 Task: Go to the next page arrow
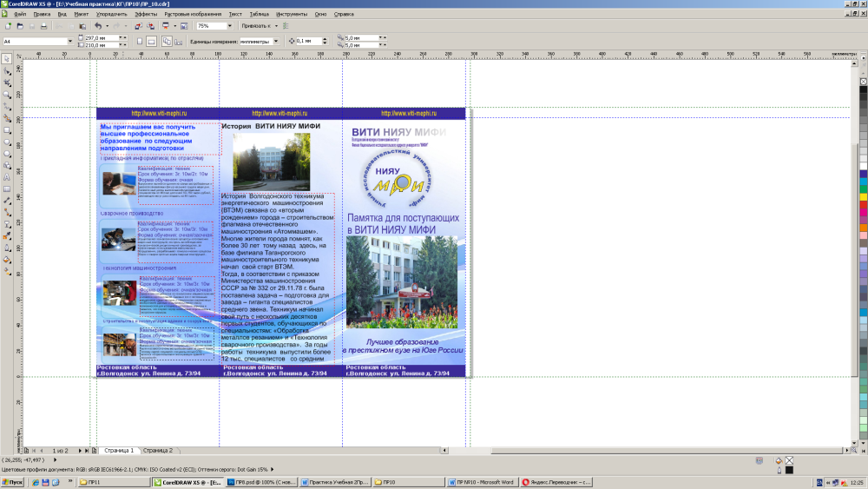[x=80, y=450]
